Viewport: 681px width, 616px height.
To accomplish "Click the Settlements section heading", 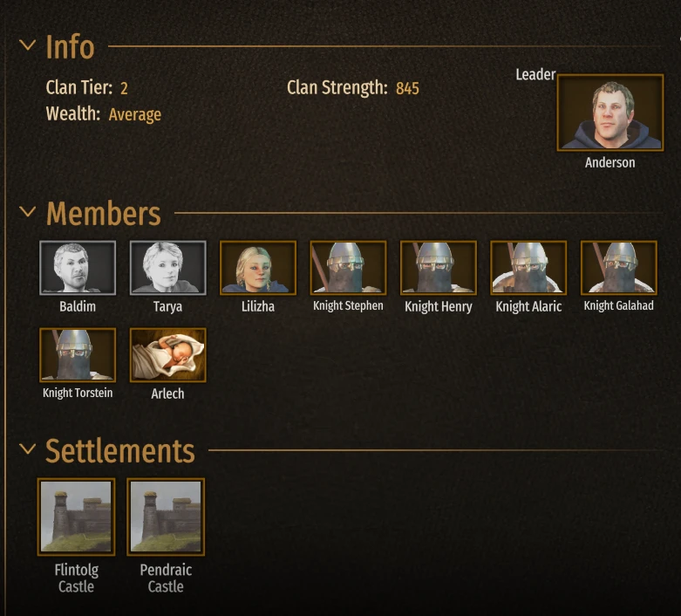I will pyautogui.click(x=120, y=451).
